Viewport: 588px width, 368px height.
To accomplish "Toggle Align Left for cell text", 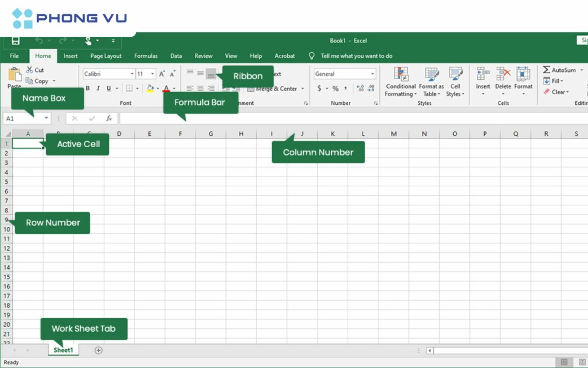I will point(190,88).
